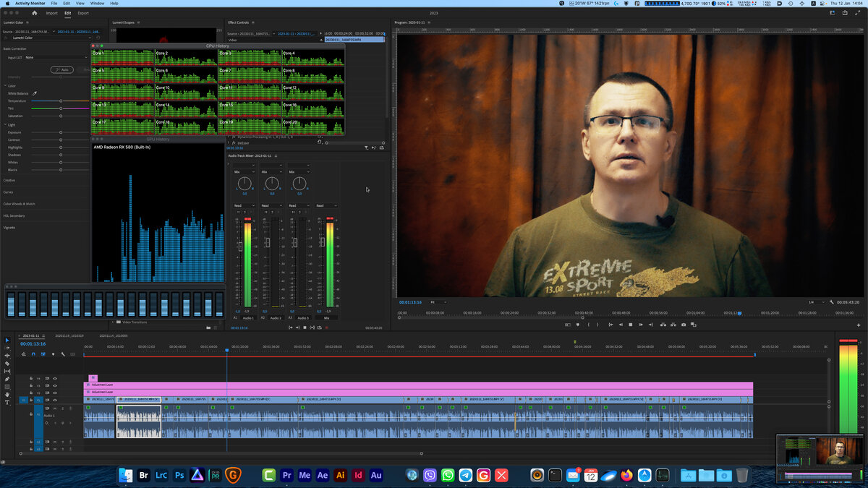Open Adobe Audition from the dock

click(x=376, y=475)
